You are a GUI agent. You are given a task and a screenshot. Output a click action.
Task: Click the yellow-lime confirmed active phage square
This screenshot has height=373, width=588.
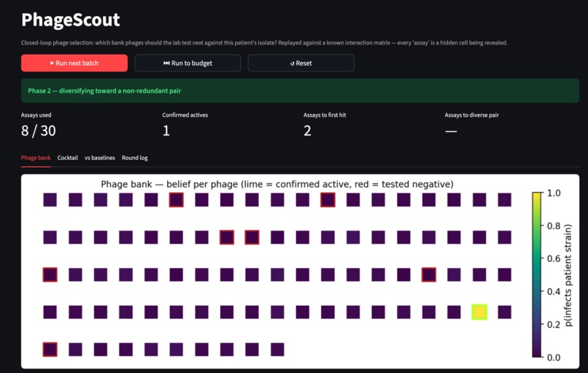[x=479, y=312]
